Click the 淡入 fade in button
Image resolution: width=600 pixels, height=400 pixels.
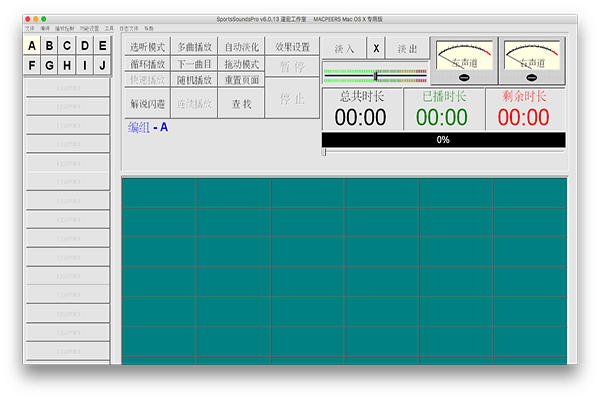point(344,48)
